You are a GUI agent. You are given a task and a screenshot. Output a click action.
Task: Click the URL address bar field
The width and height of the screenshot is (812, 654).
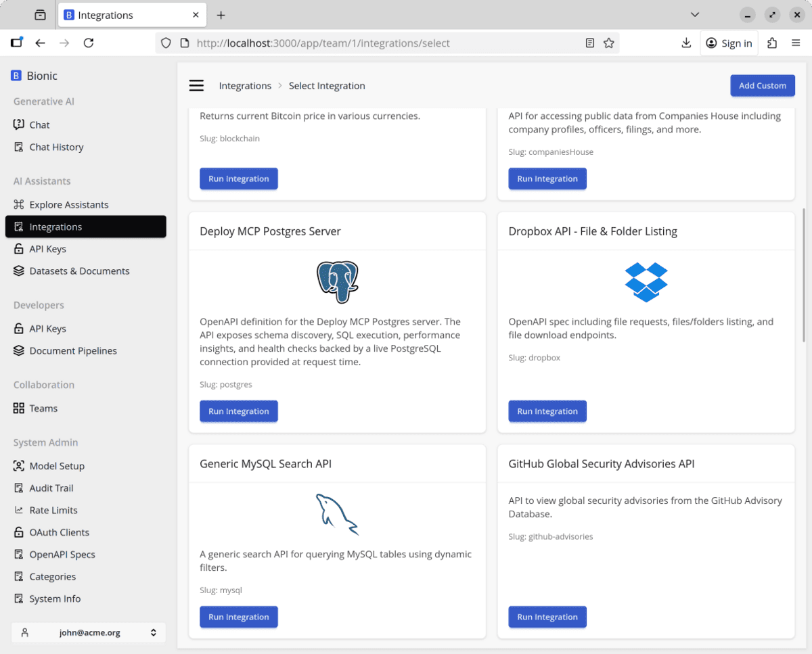(x=386, y=43)
